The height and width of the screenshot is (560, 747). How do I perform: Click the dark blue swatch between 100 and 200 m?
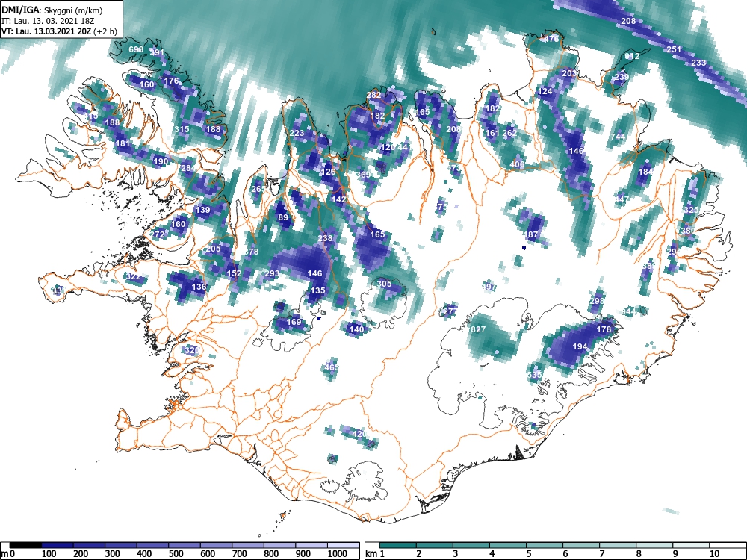click(58, 545)
